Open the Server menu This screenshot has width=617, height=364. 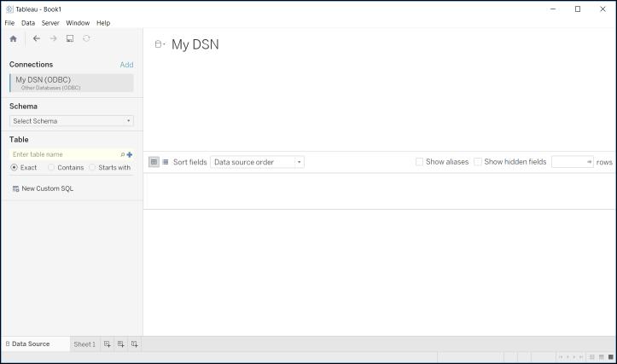(50, 23)
